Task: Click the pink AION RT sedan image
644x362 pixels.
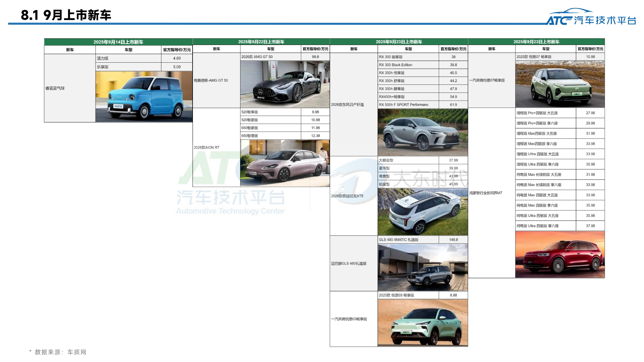Action: tap(285, 163)
